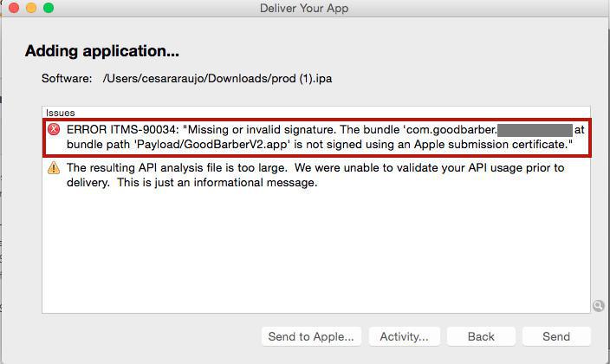Minimize the window with the yellow button

(x=30, y=9)
